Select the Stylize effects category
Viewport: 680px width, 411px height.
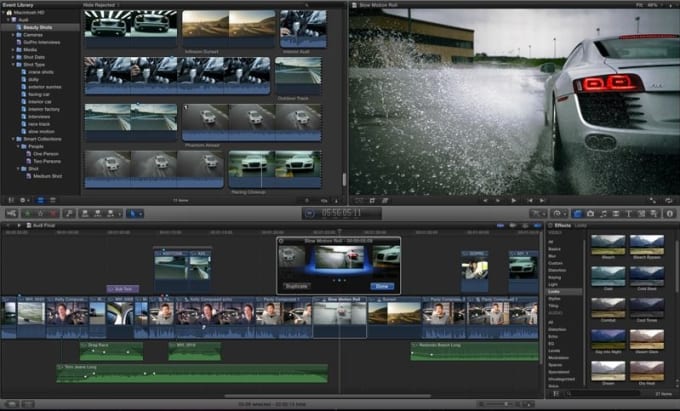[554, 299]
